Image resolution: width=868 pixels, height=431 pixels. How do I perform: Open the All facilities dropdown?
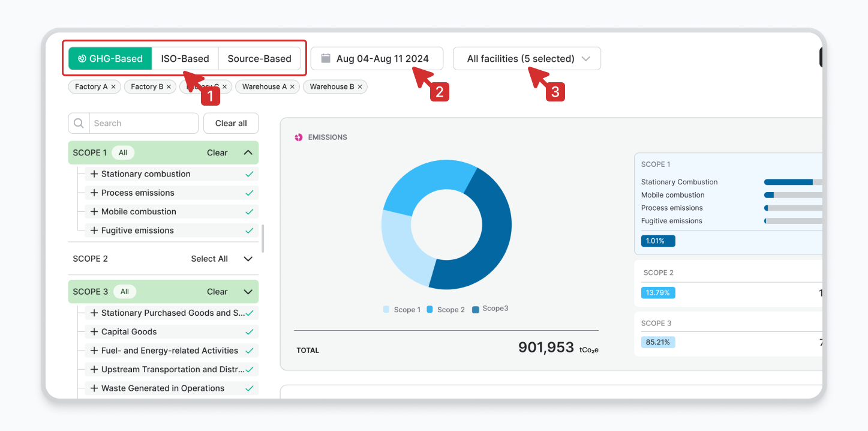tap(527, 59)
